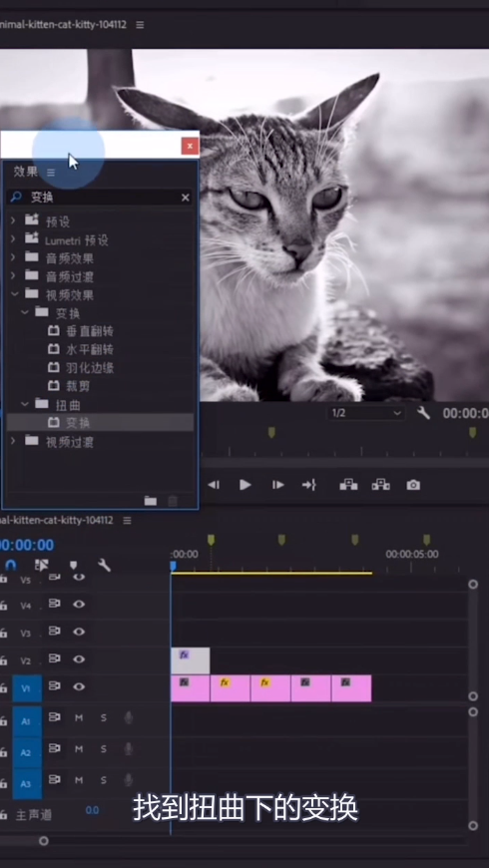Toggle sync lock on track A1
This screenshot has height=868, width=489.
coord(54,717)
